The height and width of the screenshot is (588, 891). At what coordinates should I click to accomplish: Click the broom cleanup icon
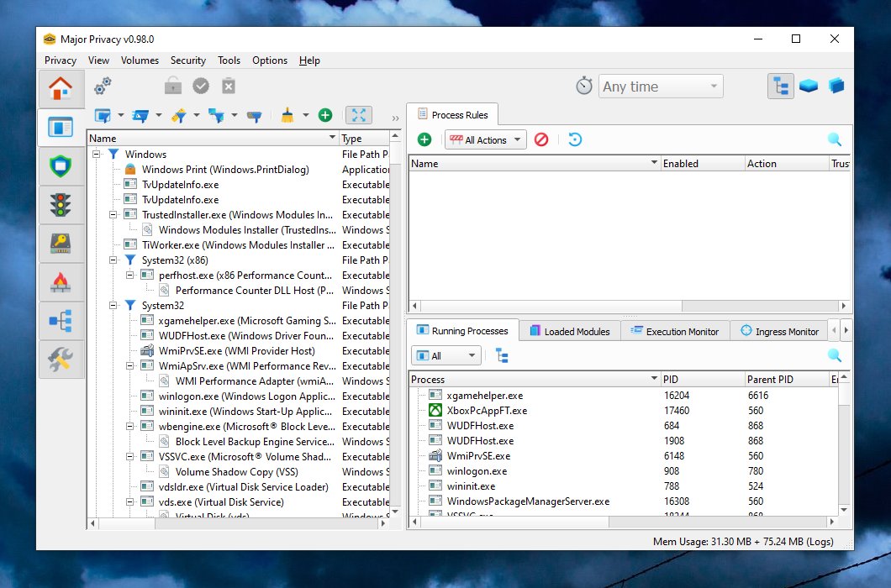(288, 116)
